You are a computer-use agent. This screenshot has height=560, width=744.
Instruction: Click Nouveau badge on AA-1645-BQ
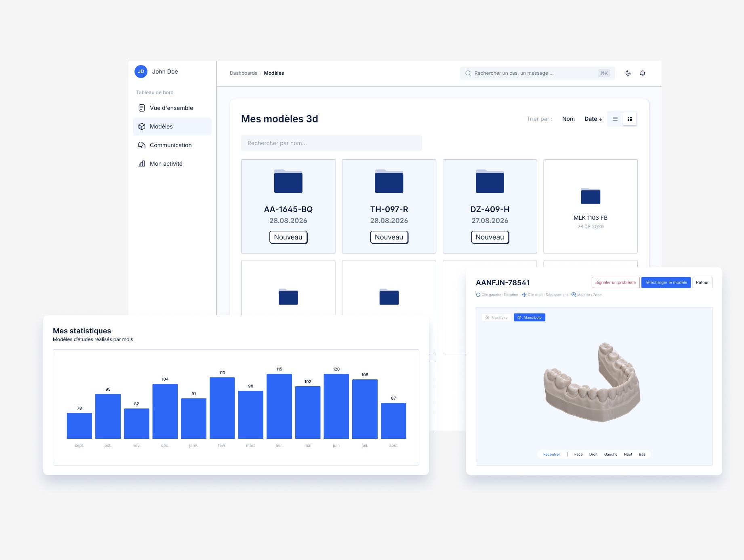click(x=288, y=237)
